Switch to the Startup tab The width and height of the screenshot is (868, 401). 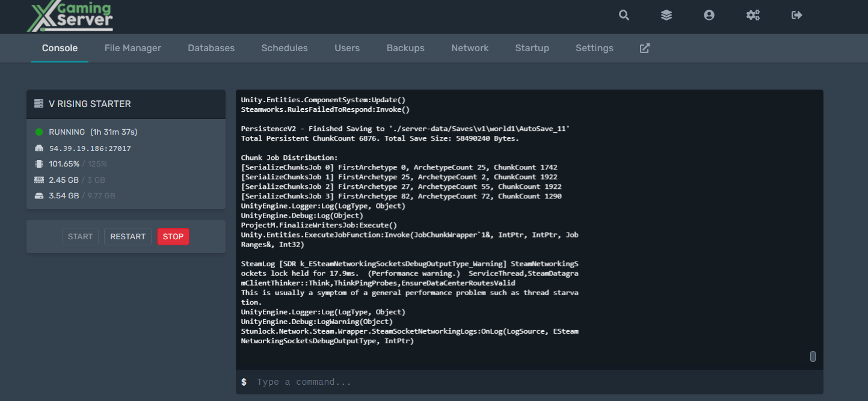tap(532, 47)
